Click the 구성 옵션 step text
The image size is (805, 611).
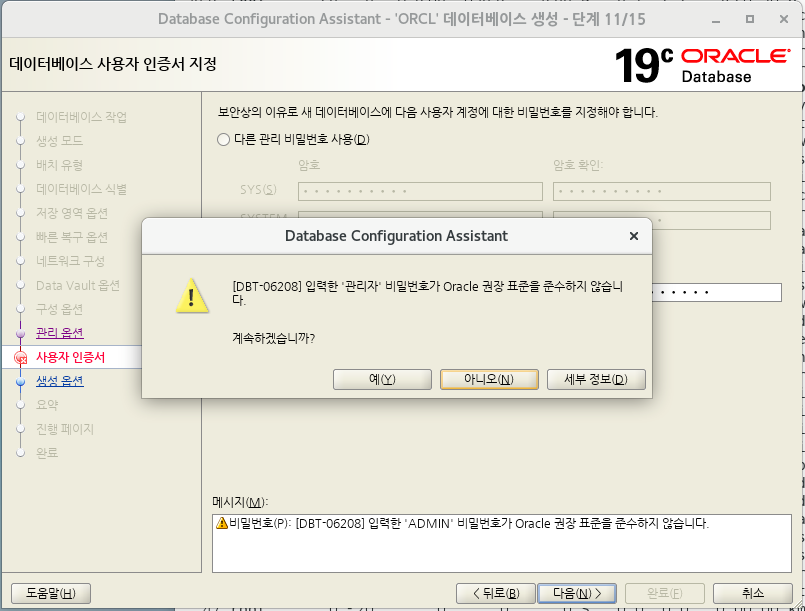coord(59,309)
